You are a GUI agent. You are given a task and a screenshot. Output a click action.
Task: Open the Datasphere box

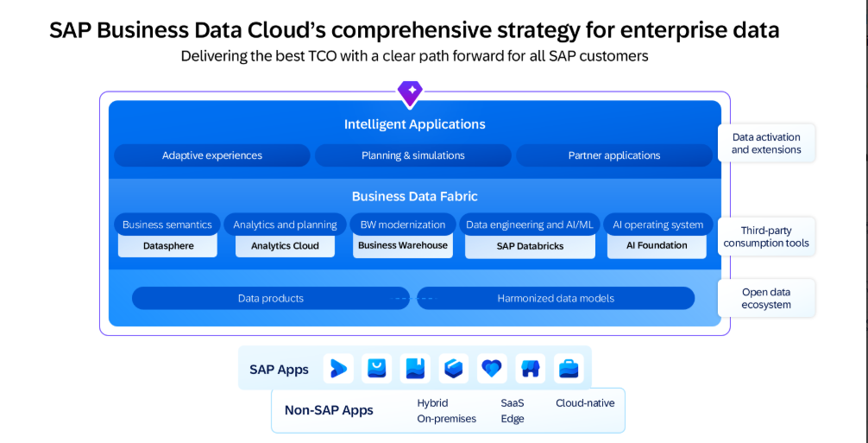(167, 246)
